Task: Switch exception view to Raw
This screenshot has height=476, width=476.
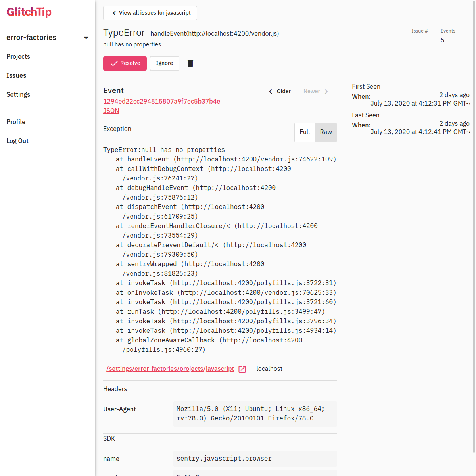Action: pos(326,132)
